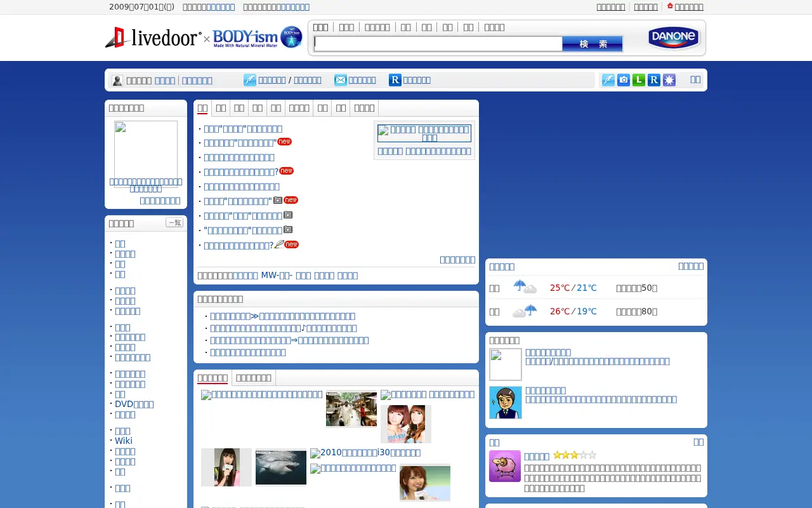
Task: Click the cloud-umbrella icon in the 26℃ row
Action: (x=525, y=311)
